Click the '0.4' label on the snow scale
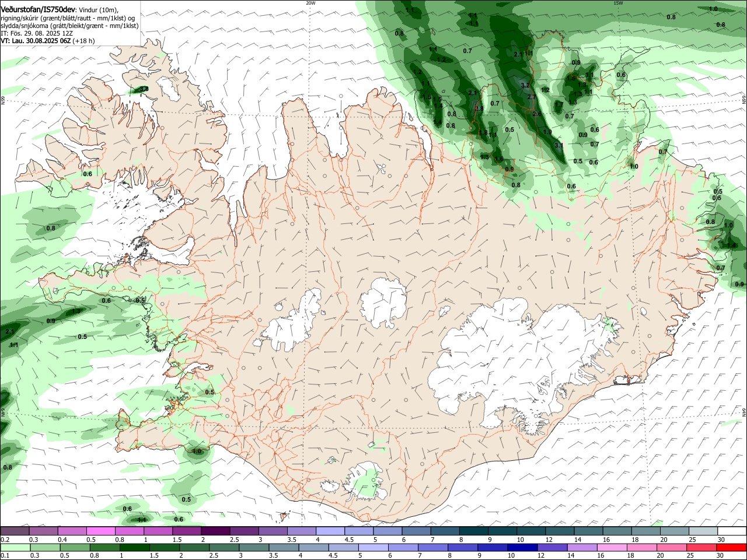The height and width of the screenshot is (560, 747). [x=62, y=540]
